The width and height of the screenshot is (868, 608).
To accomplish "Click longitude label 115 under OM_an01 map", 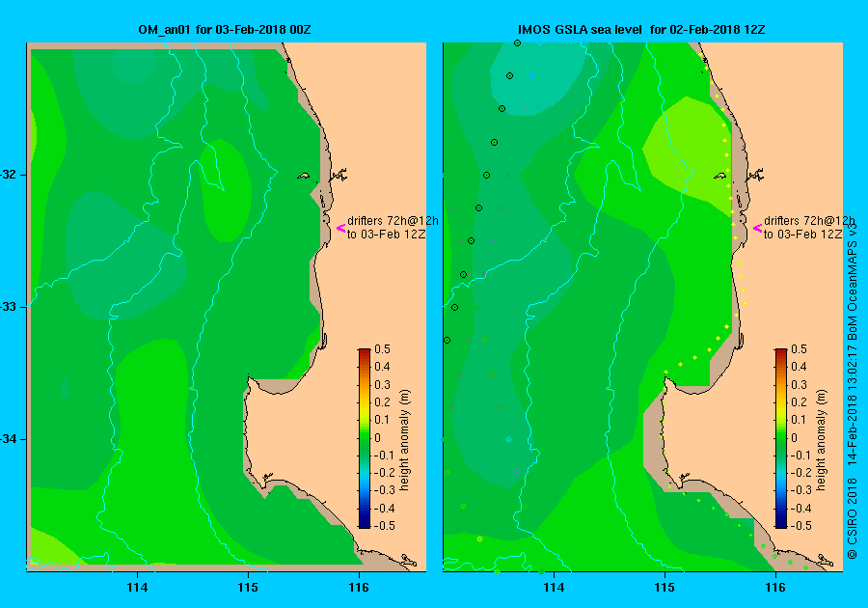I will coord(248,588).
